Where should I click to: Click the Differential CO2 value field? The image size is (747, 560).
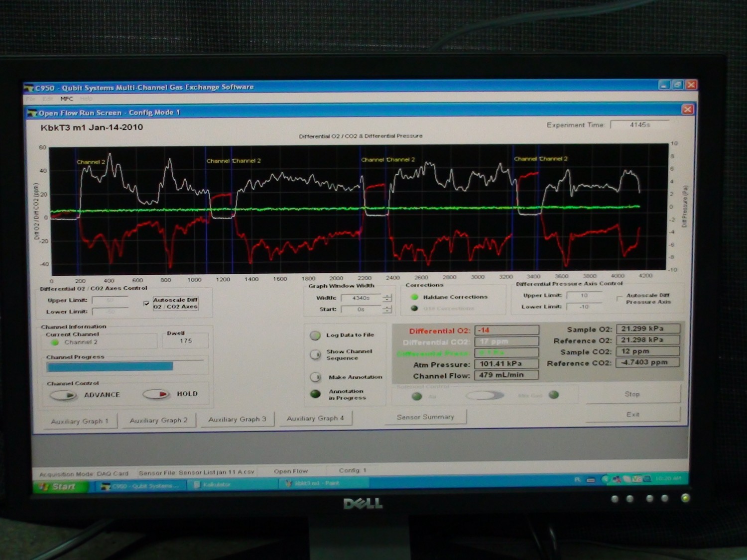506,341
